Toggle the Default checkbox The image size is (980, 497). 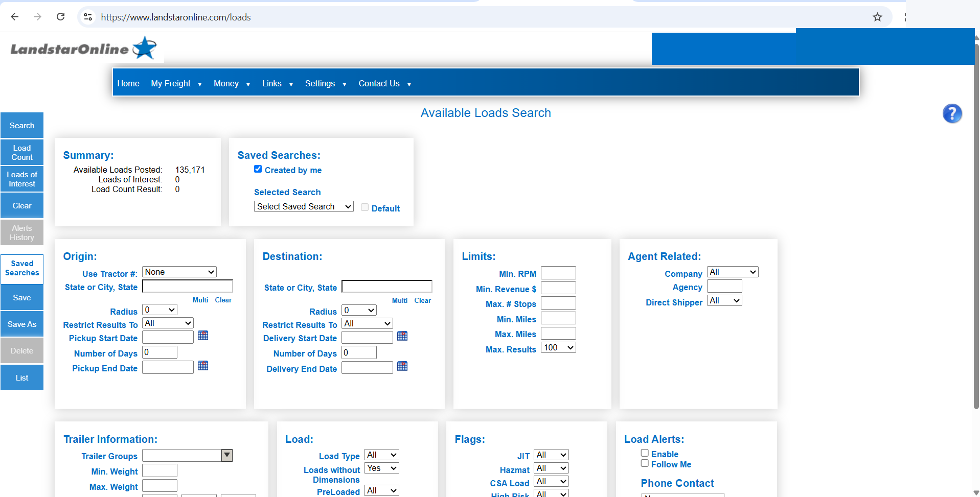(364, 207)
